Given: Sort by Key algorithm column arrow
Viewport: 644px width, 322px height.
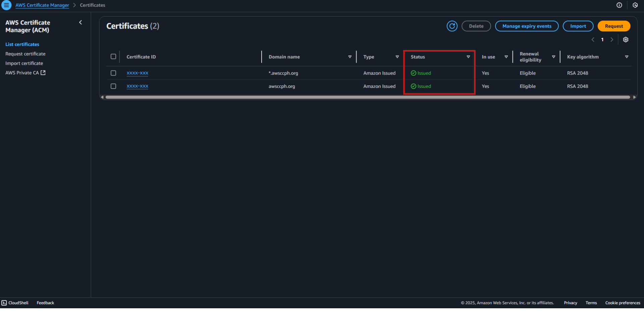Looking at the screenshot, I should pyautogui.click(x=627, y=57).
